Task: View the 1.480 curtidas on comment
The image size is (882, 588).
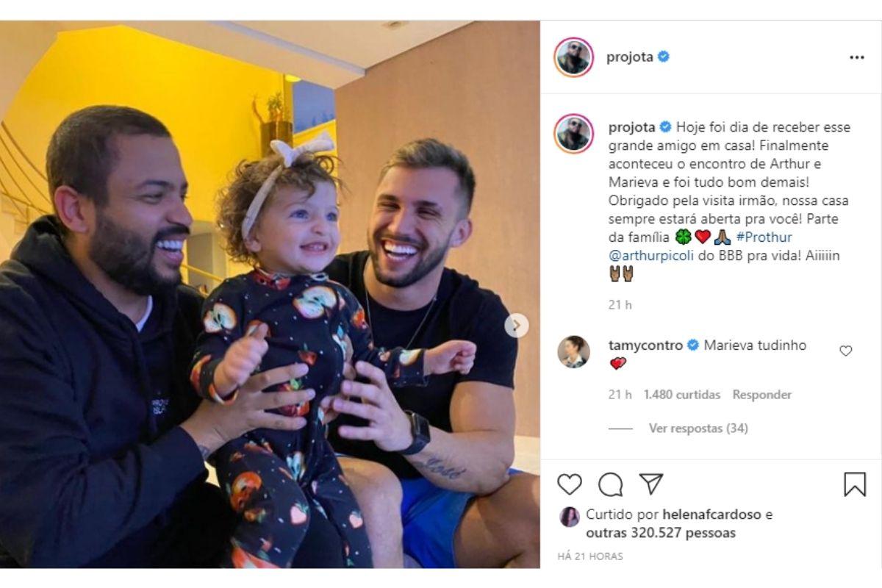Action: tap(682, 395)
